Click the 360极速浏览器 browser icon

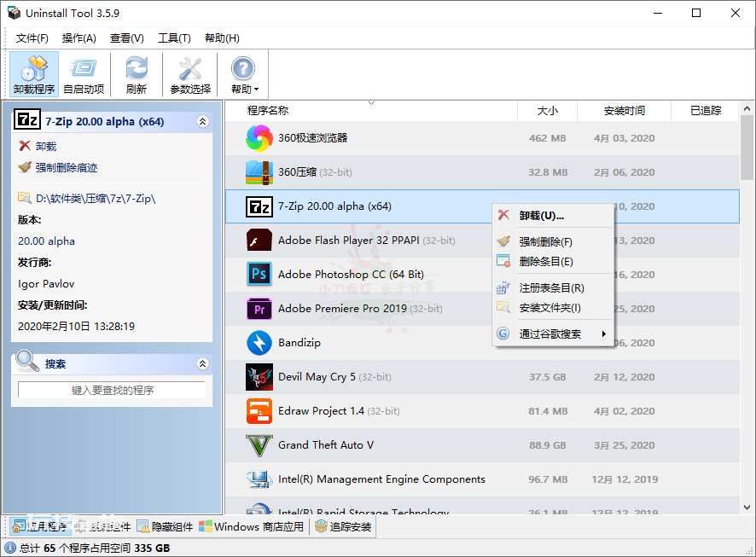coord(259,137)
